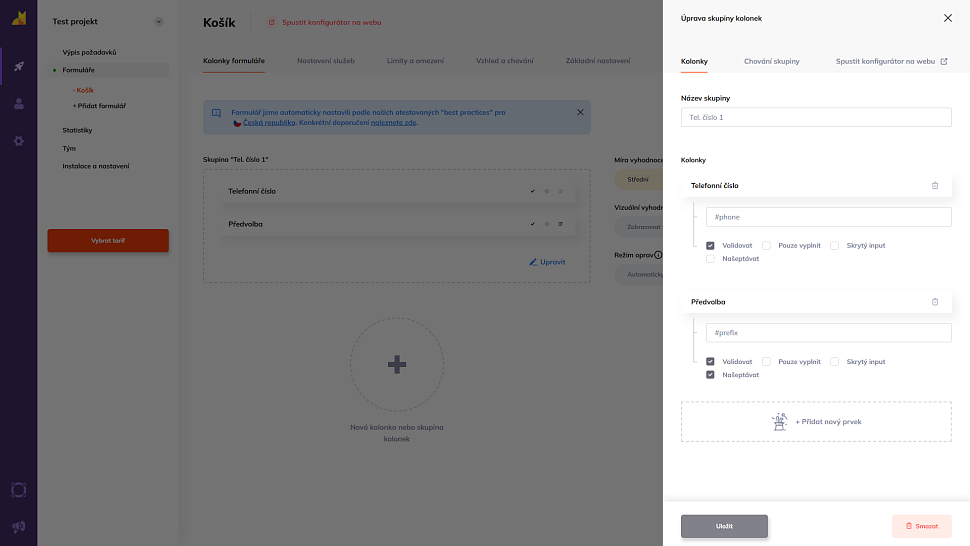Open the user profile icon in the sidebar
This screenshot has height=546, width=970.
[x=18, y=104]
